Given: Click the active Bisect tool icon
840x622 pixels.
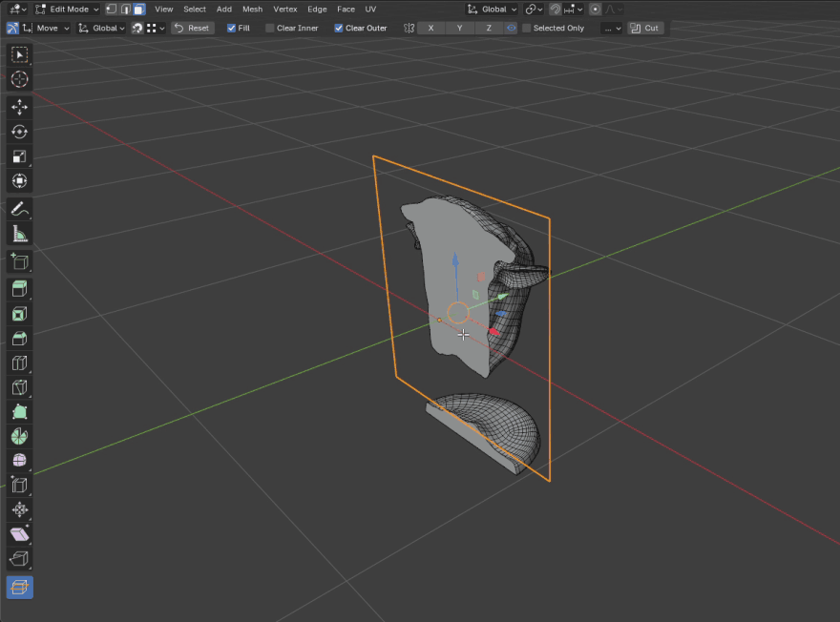Looking at the screenshot, I should (19, 588).
